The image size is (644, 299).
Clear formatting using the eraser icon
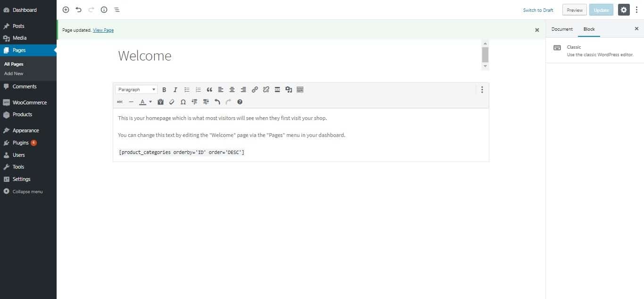[x=171, y=102]
